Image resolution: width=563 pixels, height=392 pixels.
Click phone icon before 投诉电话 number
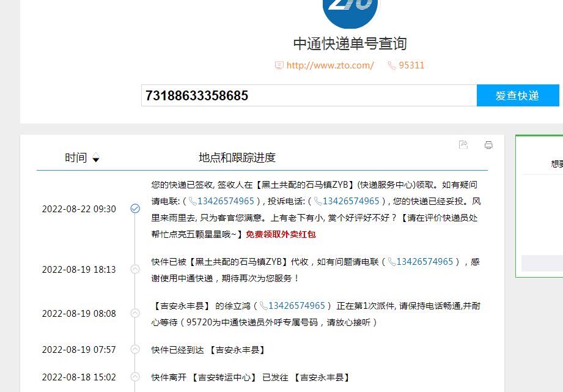318,201
